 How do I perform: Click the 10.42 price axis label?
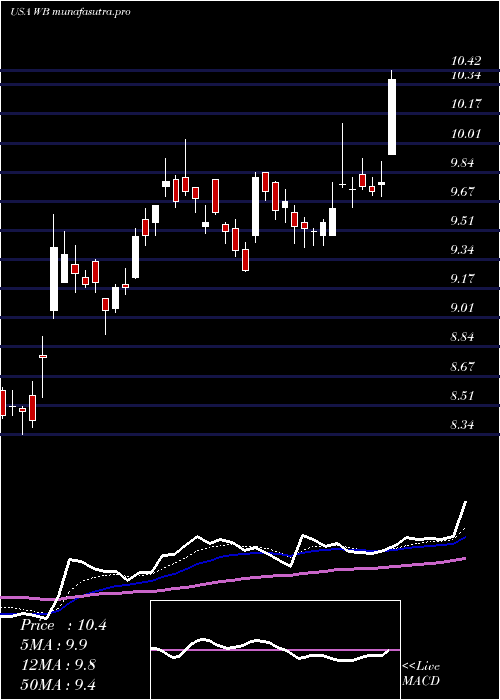coord(466,61)
